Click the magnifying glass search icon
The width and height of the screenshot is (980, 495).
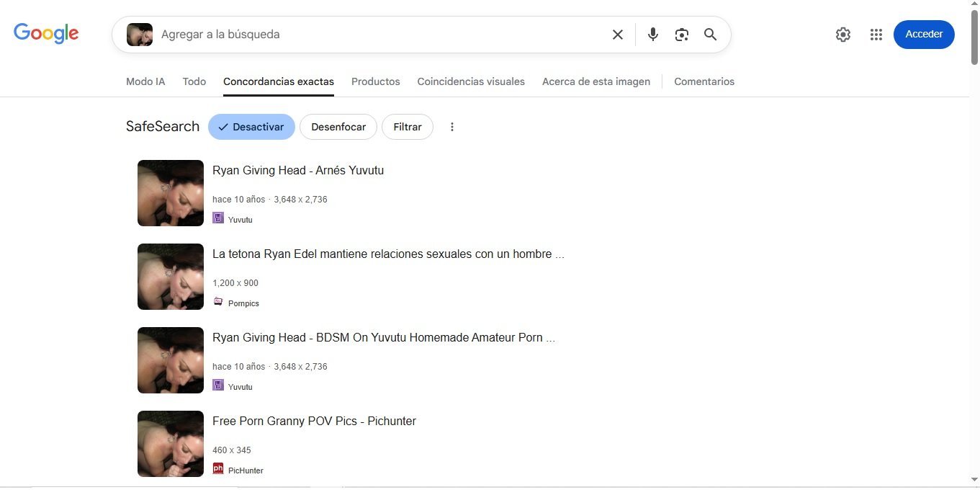pyautogui.click(x=710, y=35)
